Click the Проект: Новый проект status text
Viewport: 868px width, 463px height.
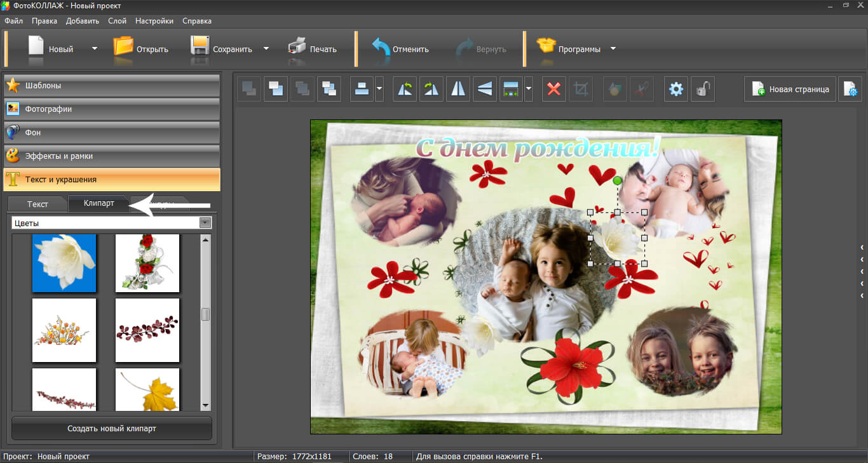tap(46, 457)
